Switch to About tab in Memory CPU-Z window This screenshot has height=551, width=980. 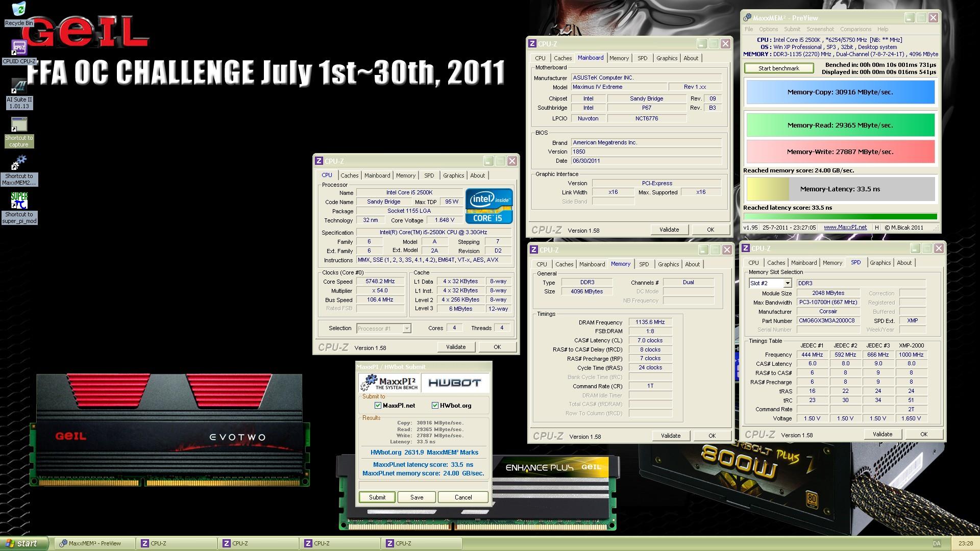pos(692,264)
